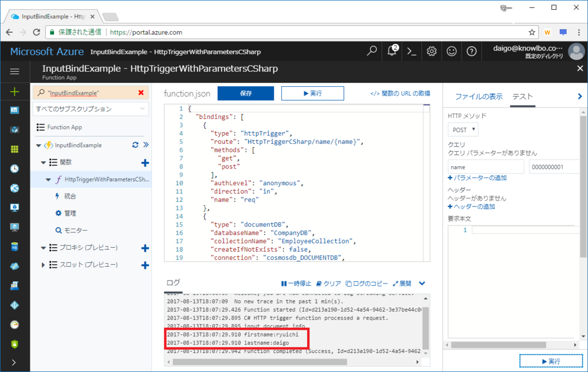588x372 pixels.
Task: Collapse the 関数 functions node
Action: 44,163
